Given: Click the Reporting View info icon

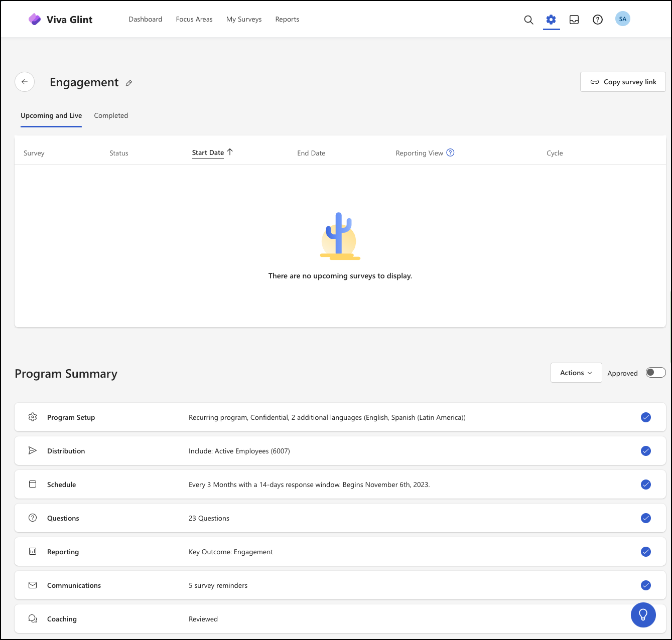Looking at the screenshot, I should click(x=450, y=152).
